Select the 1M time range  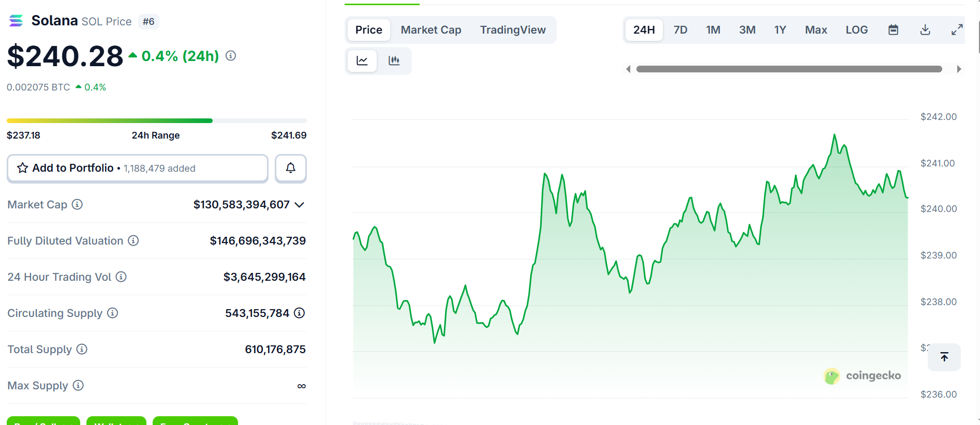tap(713, 30)
